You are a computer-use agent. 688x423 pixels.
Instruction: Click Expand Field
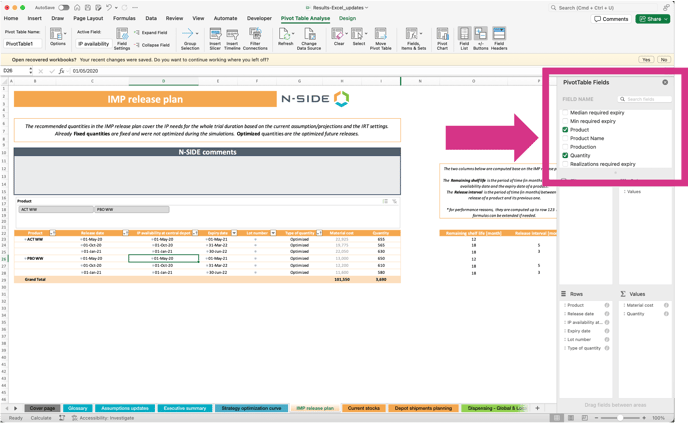pyautogui.click(x=150, y=32)
